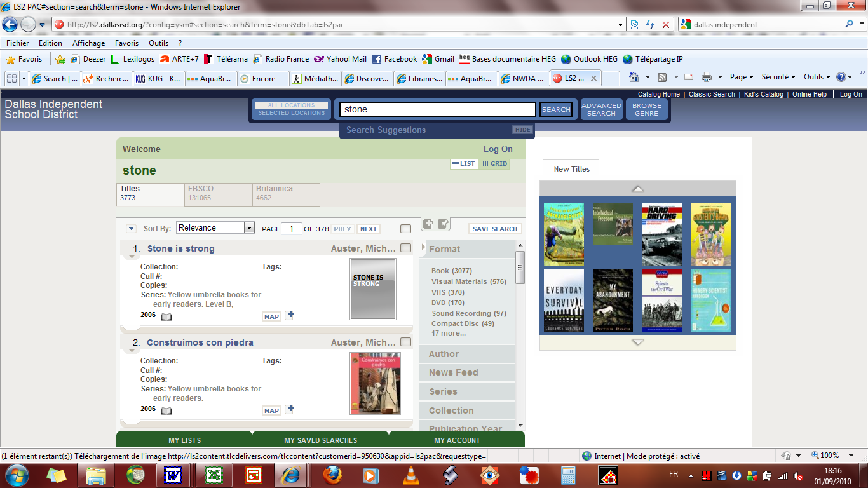Click the print icon in IE command bar
Screen dimensions: 868x488
706,77
